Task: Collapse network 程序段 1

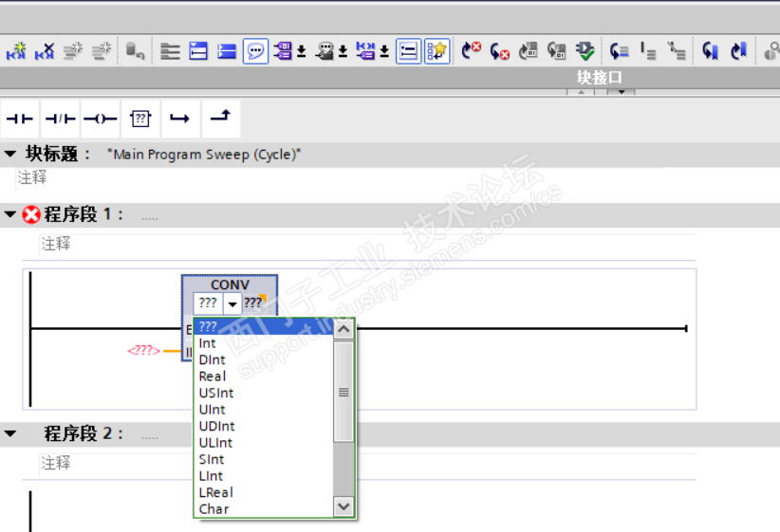Action: tap(9, 214)
